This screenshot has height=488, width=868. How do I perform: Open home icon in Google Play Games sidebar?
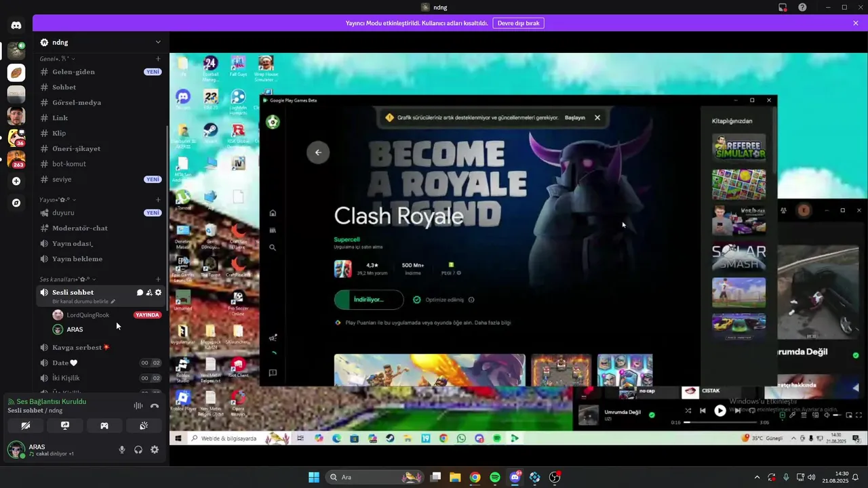pos(273,213)
